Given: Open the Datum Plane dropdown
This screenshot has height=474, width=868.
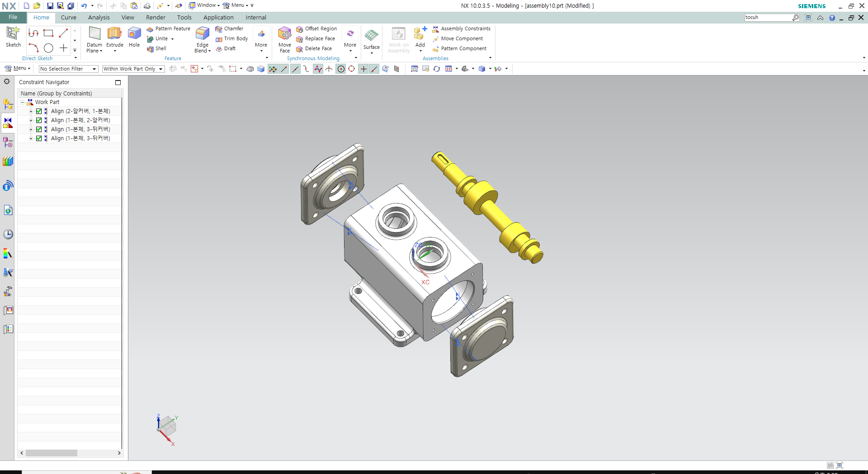Looking at the screenshot, I should [x=101, y=51].
